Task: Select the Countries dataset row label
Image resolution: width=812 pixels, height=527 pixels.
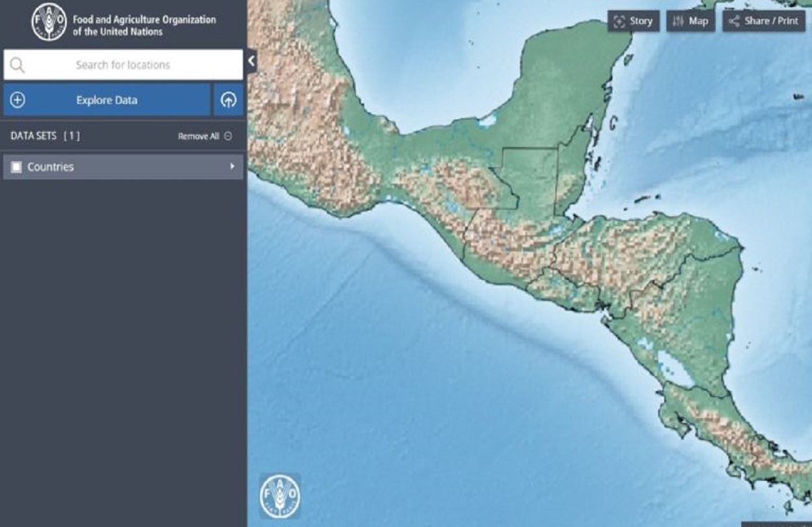Action: point(51,167)
